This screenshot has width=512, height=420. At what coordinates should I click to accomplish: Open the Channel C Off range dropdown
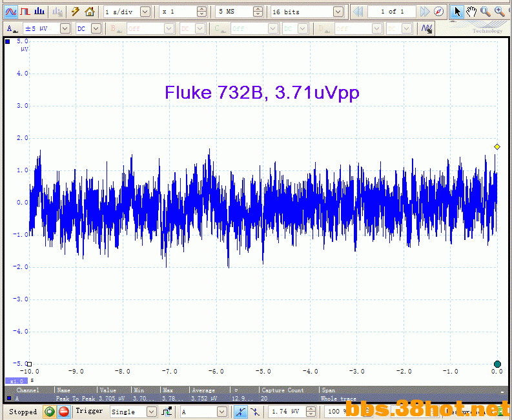[273, 29]
